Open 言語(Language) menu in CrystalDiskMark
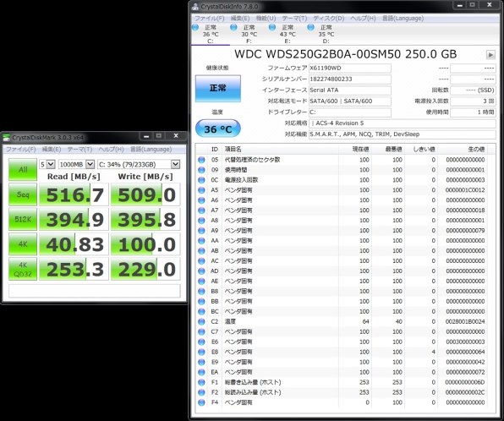This screenshot has width=504, height=421. pyautogui.click(x=151, y=150)
